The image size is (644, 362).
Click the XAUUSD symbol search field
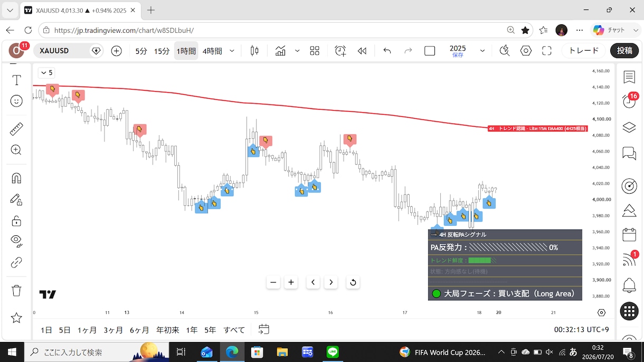click(x=69, y=51)
